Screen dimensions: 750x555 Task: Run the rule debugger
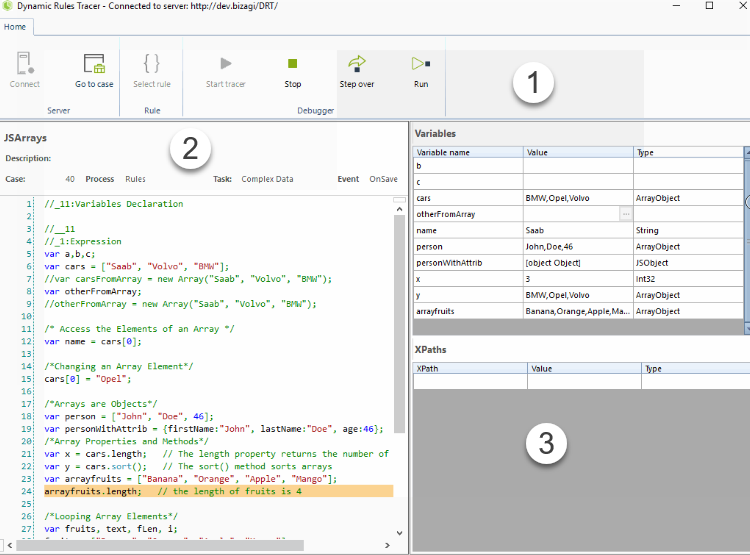(x=421, y=70)
